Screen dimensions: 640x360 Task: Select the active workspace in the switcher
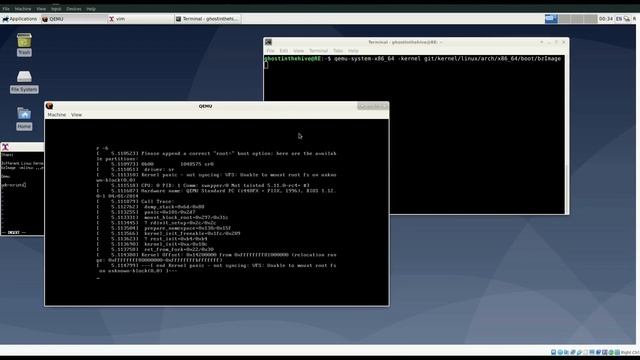(551, 19)
